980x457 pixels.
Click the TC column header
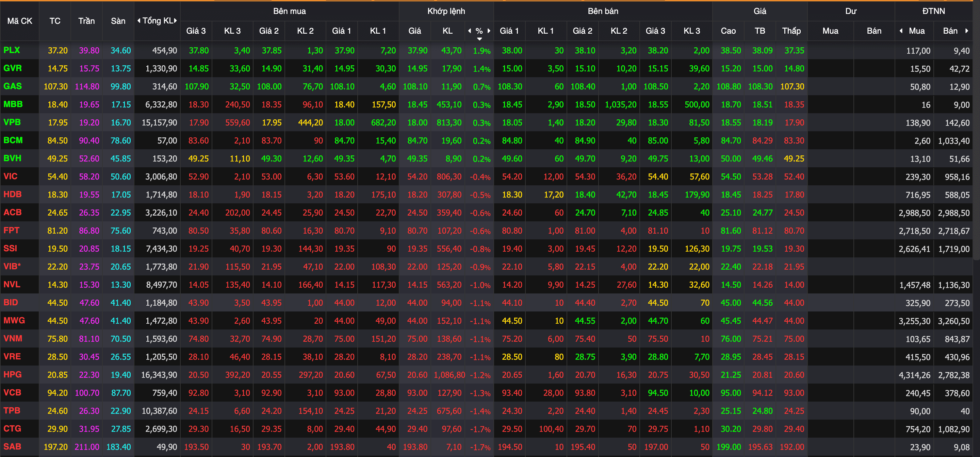(55, 21)
